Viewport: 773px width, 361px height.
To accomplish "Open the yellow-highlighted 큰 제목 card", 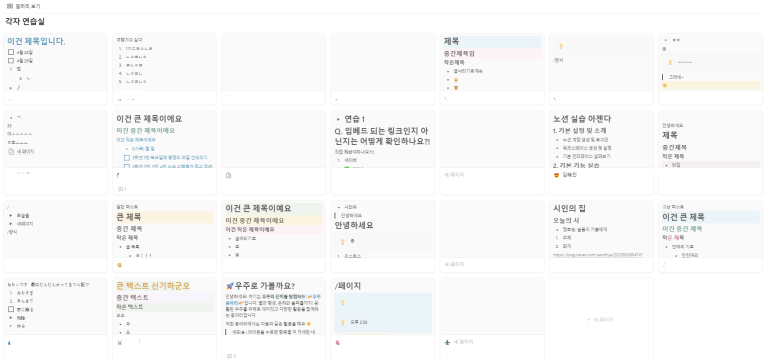I will click(x=164, y=236).
